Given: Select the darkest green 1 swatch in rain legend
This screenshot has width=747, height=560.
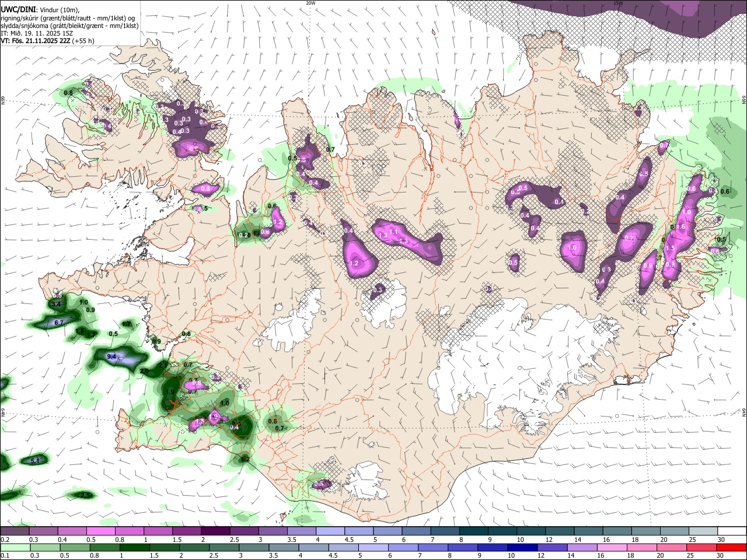Looking at the screenshot, I should [x=135, y=548].
